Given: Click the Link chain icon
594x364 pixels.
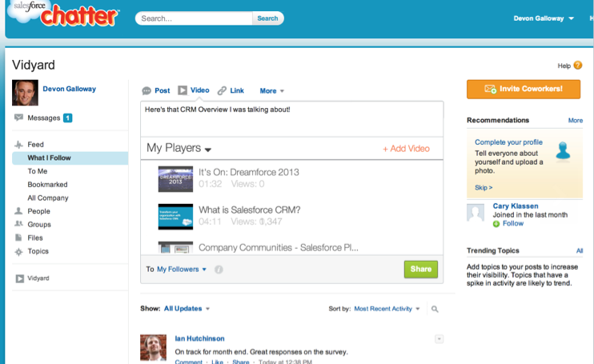Looking at the screenshot, I should tap(222, 90).
